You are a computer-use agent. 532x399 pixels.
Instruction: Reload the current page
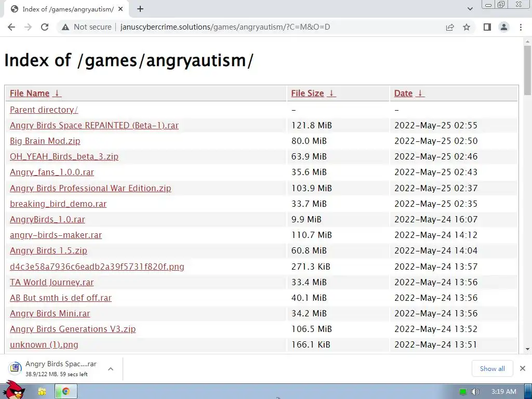[x=45, y=27]
